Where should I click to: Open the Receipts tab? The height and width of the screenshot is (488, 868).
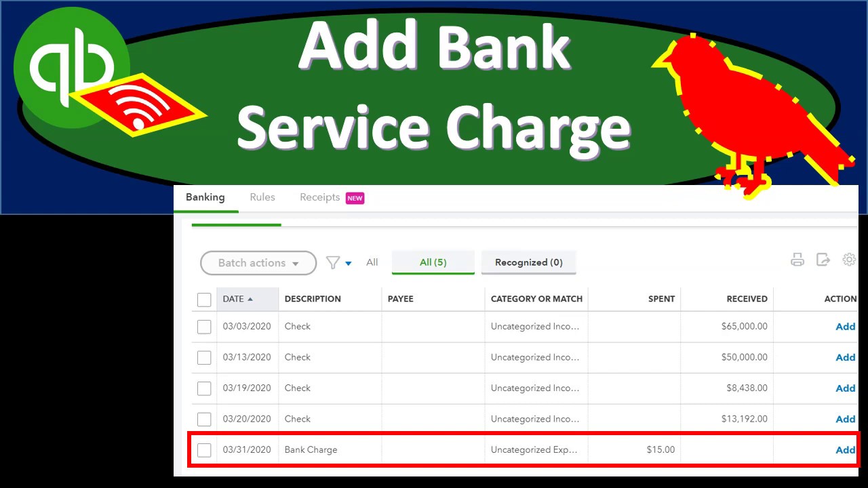[320, 197]
